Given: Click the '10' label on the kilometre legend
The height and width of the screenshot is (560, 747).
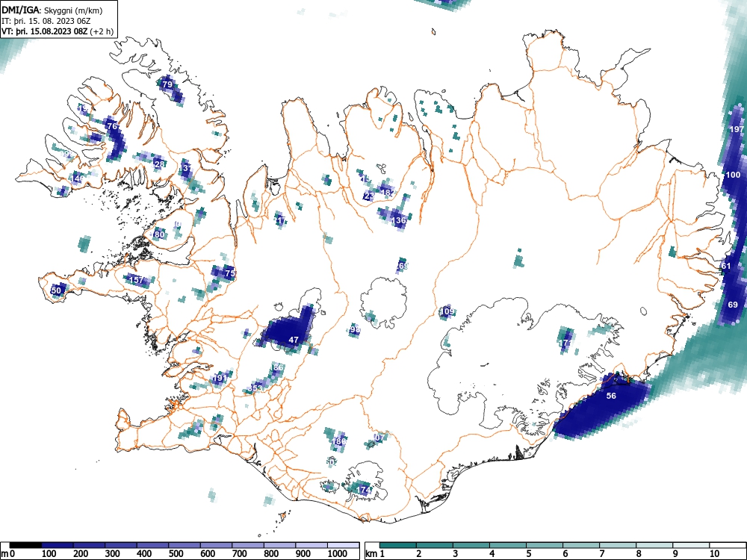Looking at the screenshot, I should 713,553.
